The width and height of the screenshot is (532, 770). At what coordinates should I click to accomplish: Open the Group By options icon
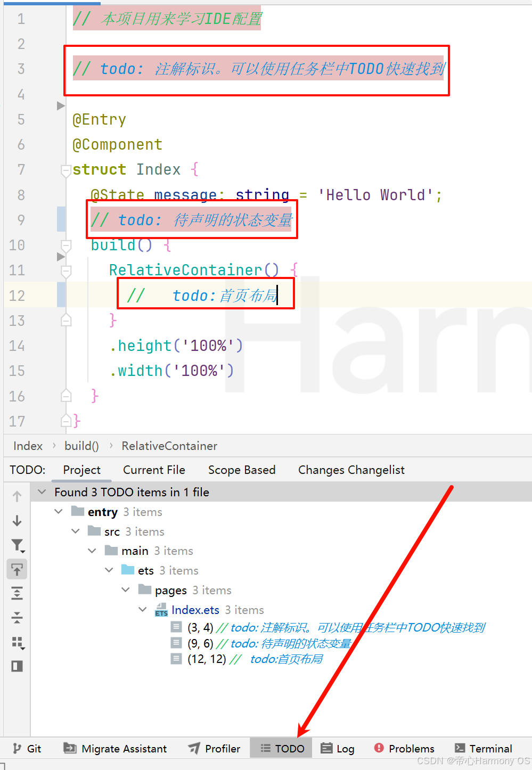(x=18, y=642)
